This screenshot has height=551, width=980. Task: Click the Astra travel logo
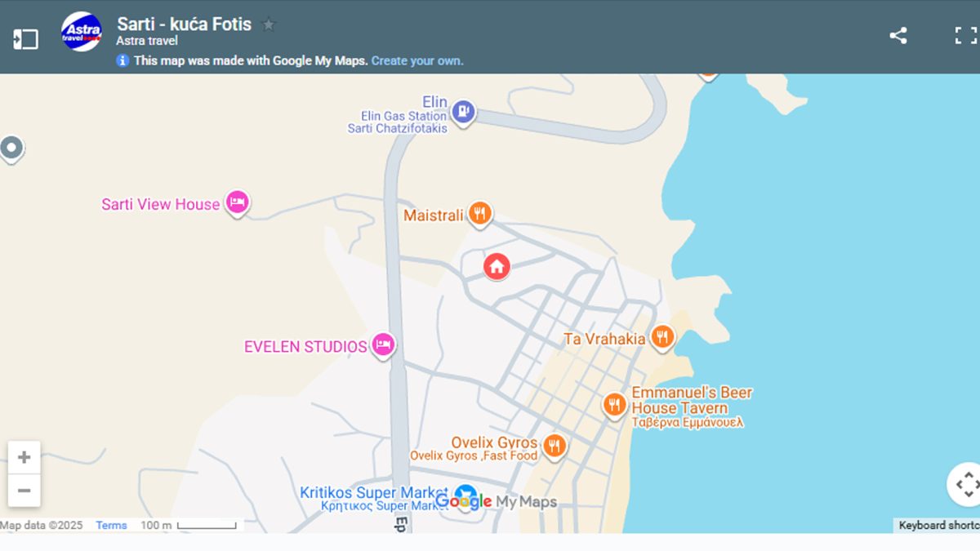[82, 32]
